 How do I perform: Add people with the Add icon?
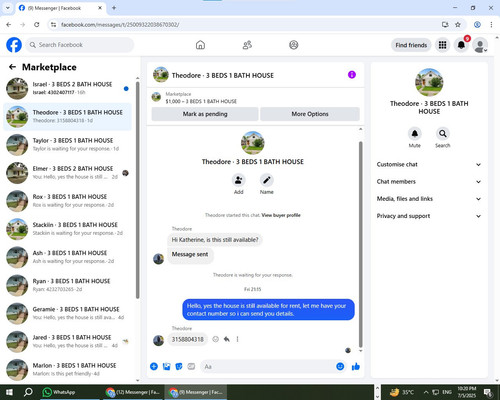tap(239, 180)
